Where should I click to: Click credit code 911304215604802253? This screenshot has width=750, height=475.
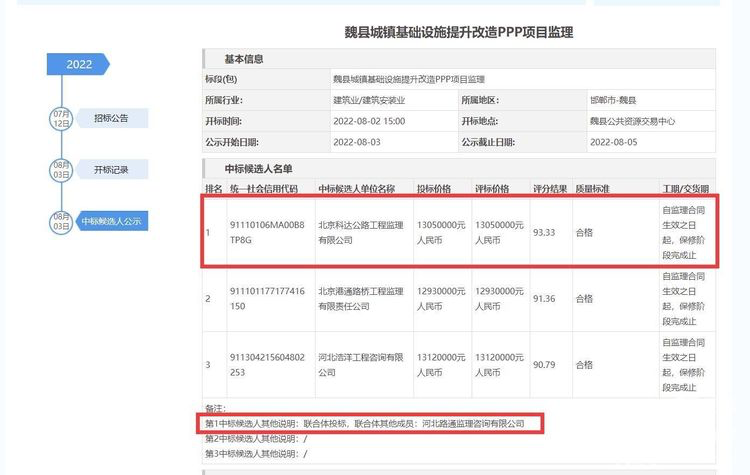tap(267, 365)
